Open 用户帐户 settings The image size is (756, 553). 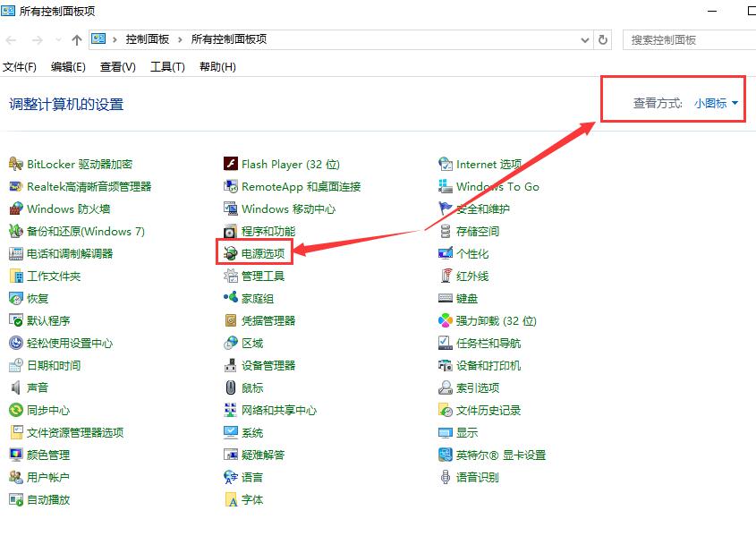pyautogui.click(x=48, y=477)
